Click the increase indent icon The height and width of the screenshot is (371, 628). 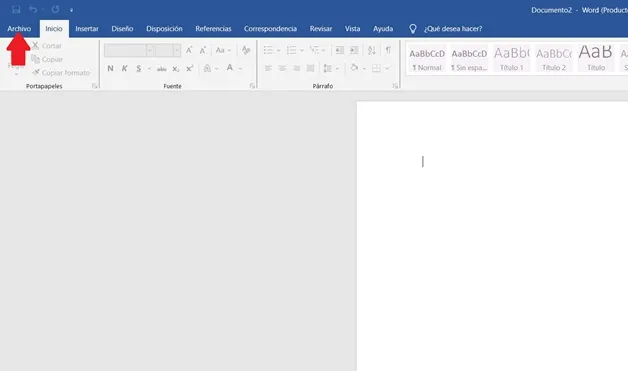tap(354, 50)
